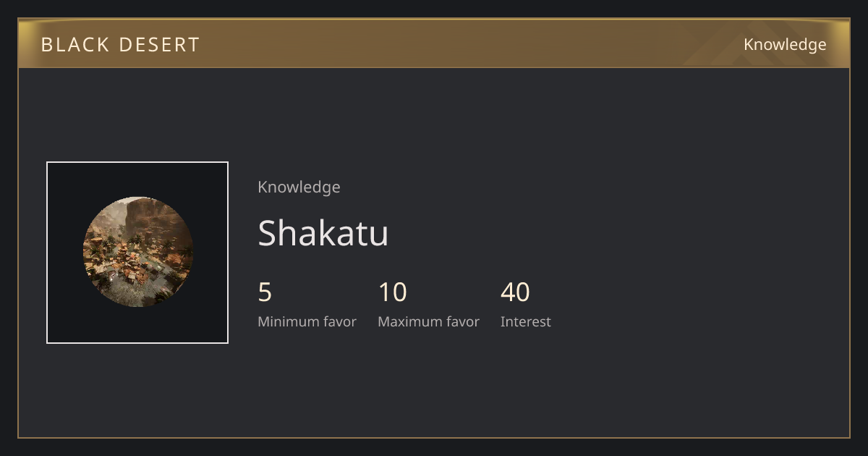Click the dark card area below the thumbnail
868x456 pixels.
click(137, 389)
